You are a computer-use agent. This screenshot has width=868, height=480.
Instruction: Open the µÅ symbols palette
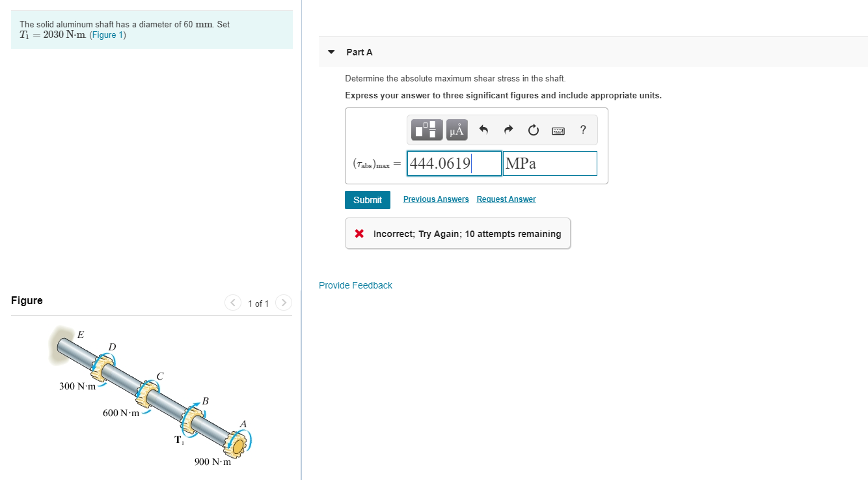coord(456,130)
